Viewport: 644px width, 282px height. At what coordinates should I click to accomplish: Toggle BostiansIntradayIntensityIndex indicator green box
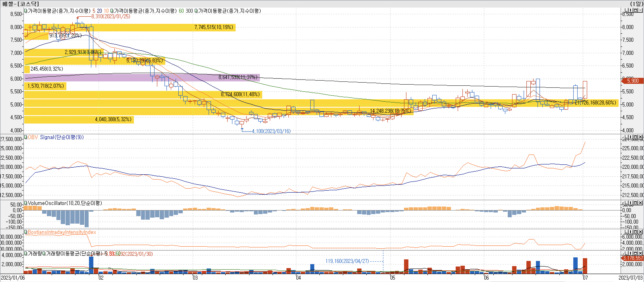(25, 232)
